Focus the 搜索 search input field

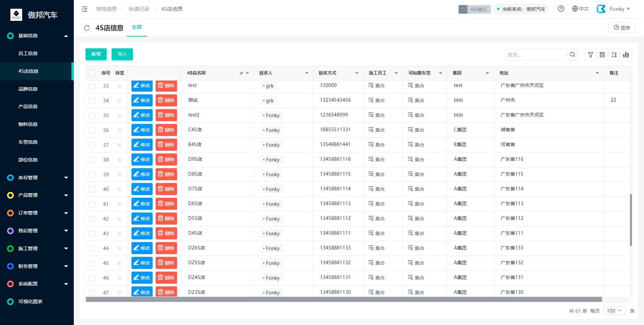536,55
